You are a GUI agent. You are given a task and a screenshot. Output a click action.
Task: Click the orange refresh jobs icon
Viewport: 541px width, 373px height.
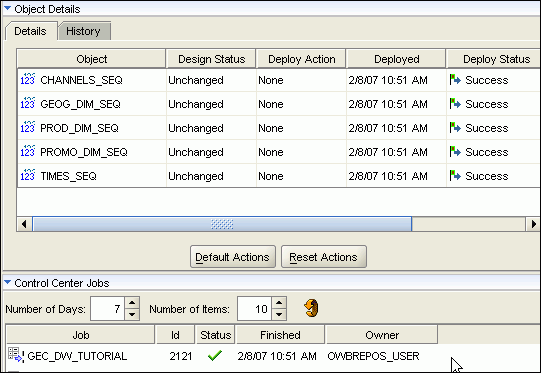click(x=312, y=308)
